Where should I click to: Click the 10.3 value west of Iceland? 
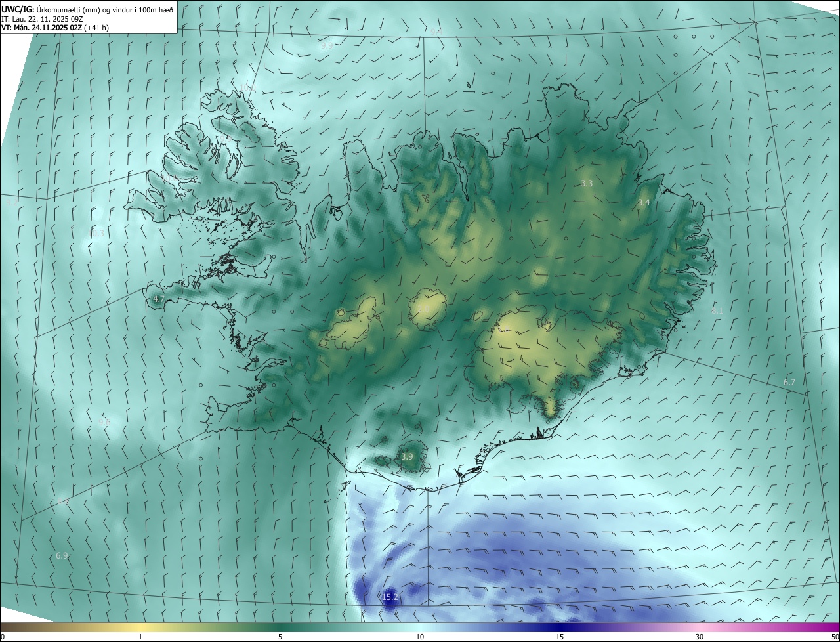click(x=96, y=233)
